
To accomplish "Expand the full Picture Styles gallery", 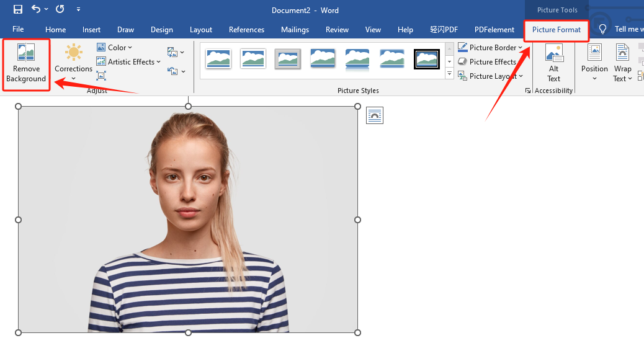I will pos(449,74).
